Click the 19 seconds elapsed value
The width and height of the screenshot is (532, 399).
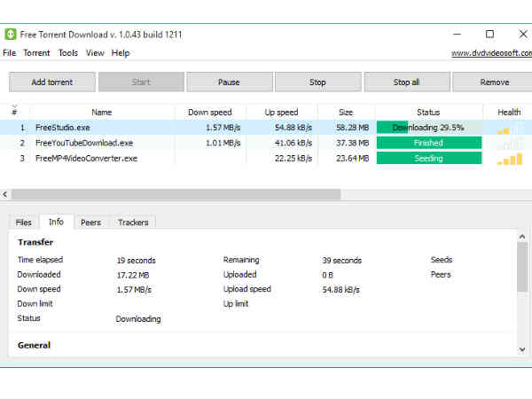136,260
